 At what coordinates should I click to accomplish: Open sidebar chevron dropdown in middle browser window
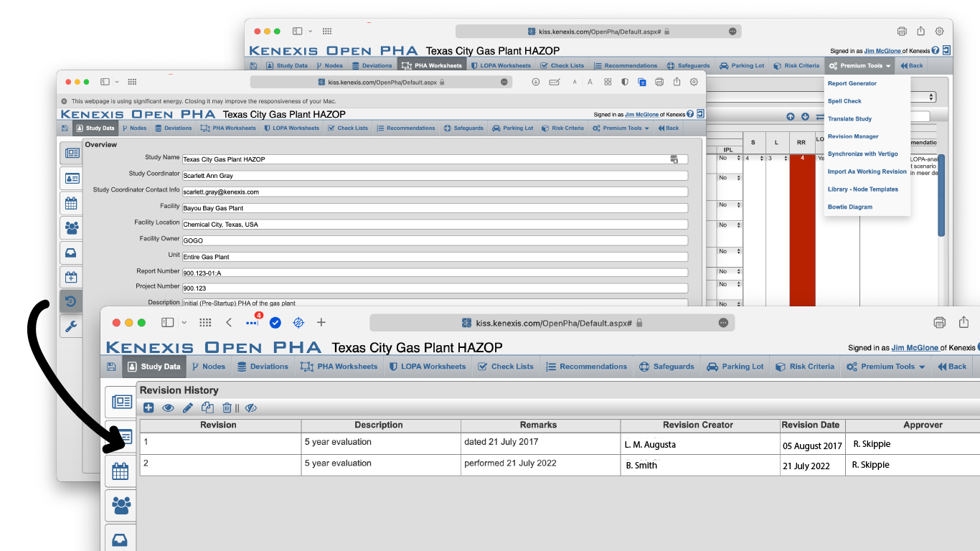[117, 83]
